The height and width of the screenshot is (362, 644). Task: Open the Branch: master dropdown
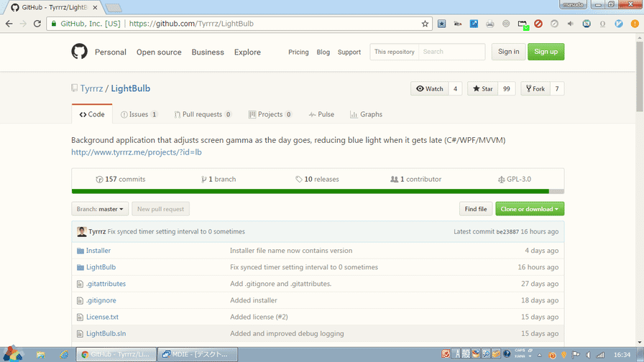[x=100, y=209]
